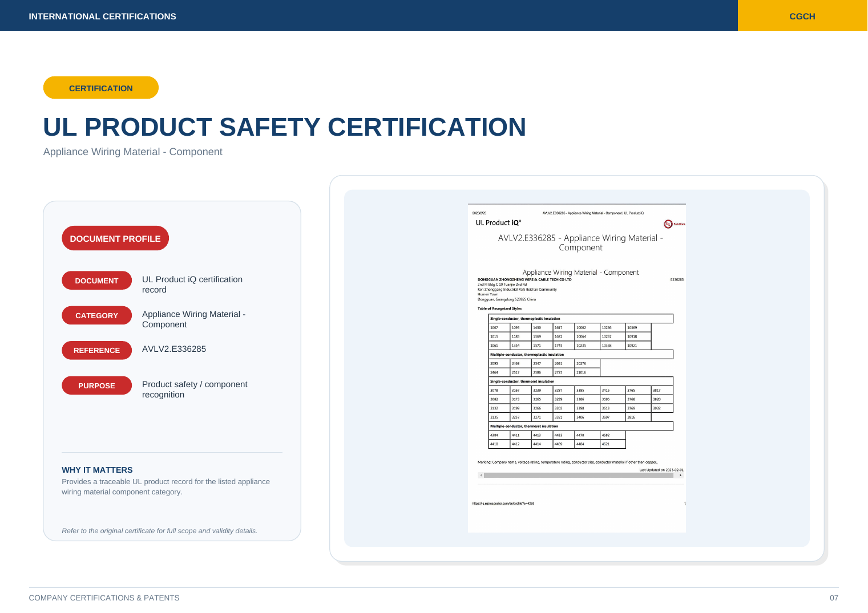Click the page number 07 in the footer
868x613 pixels.
[x=834, y=598]
